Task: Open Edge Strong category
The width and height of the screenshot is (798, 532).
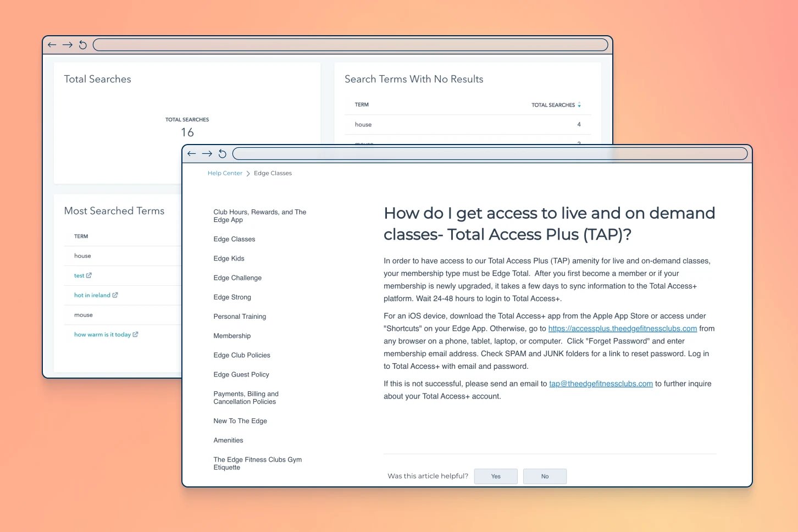Action: click(232, 297)
